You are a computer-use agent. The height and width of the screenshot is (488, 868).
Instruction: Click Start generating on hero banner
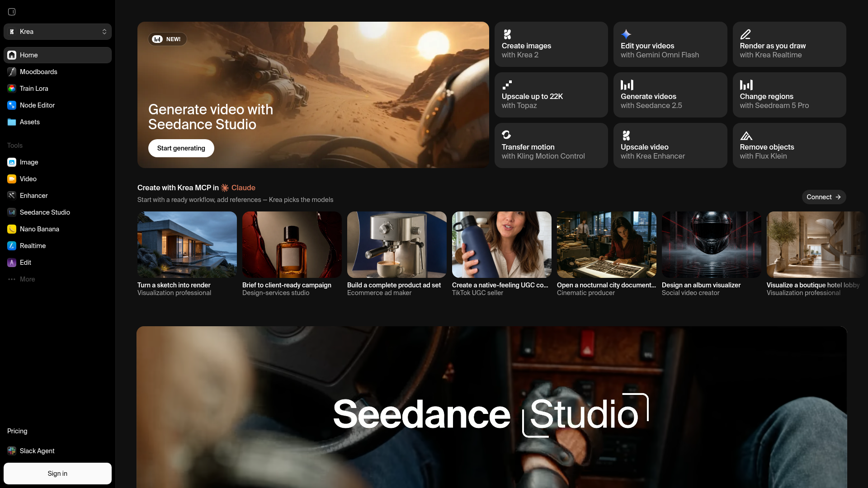click(x=181, y=148)
